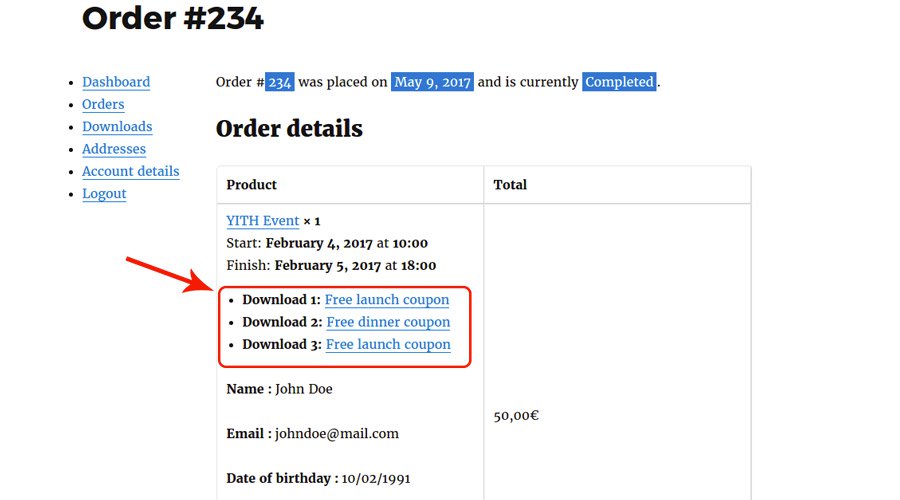Click the Product column header
This screenshot has height=500, width=900.
(x=252, y=185)
